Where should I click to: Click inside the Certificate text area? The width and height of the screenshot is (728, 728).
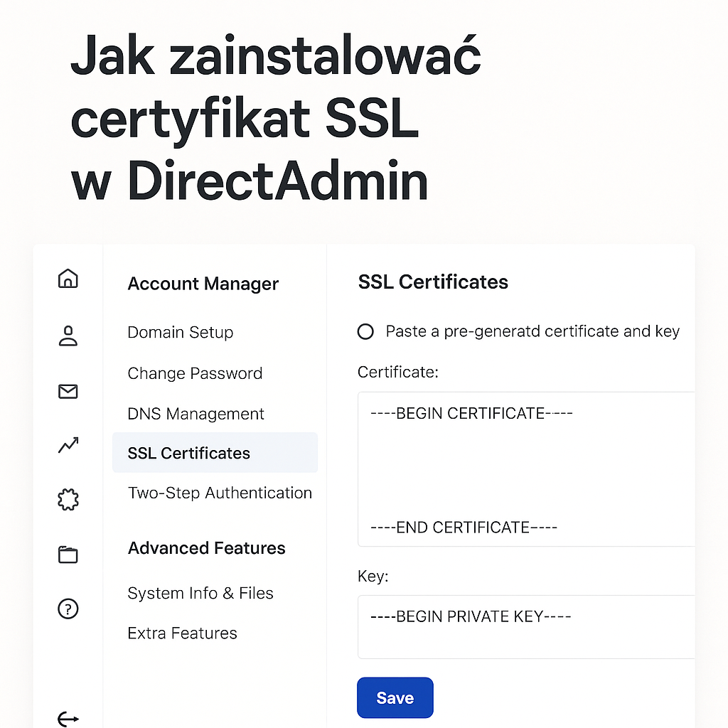tap(525, 469)
